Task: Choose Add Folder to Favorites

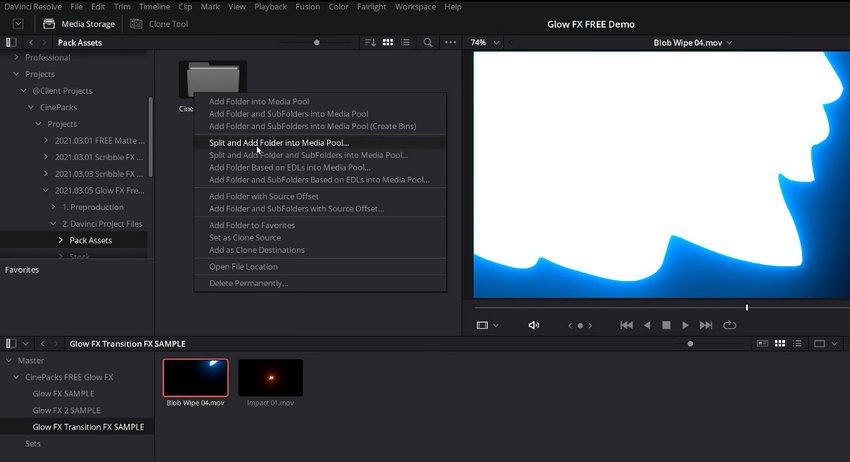Action: coord(252,225)
